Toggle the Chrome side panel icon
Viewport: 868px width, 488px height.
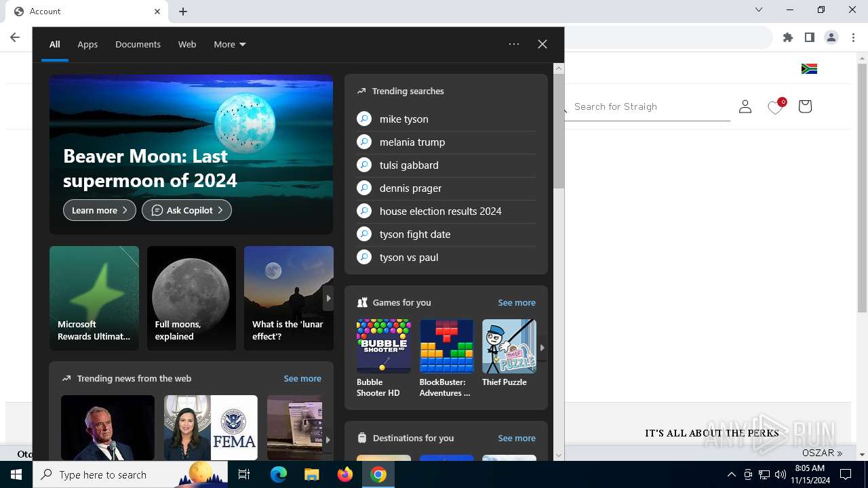(x=810, y=37)
